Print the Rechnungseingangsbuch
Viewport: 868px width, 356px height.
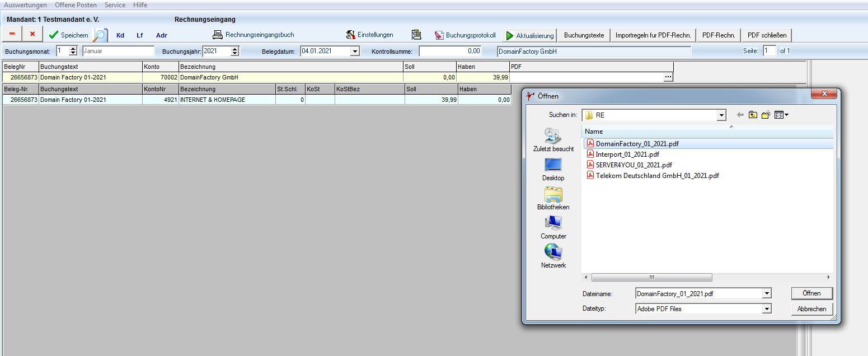pos(254,35)
